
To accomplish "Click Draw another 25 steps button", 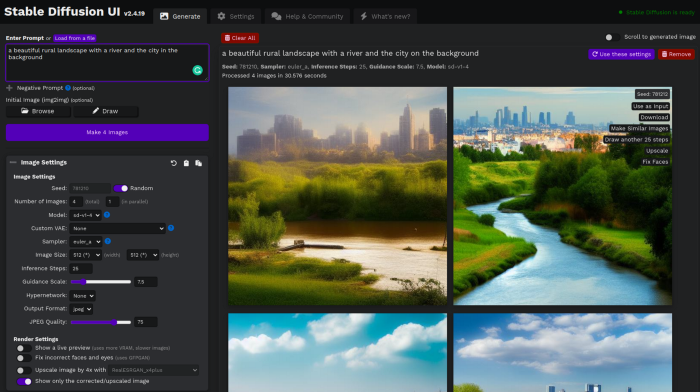I will (636, 140).
